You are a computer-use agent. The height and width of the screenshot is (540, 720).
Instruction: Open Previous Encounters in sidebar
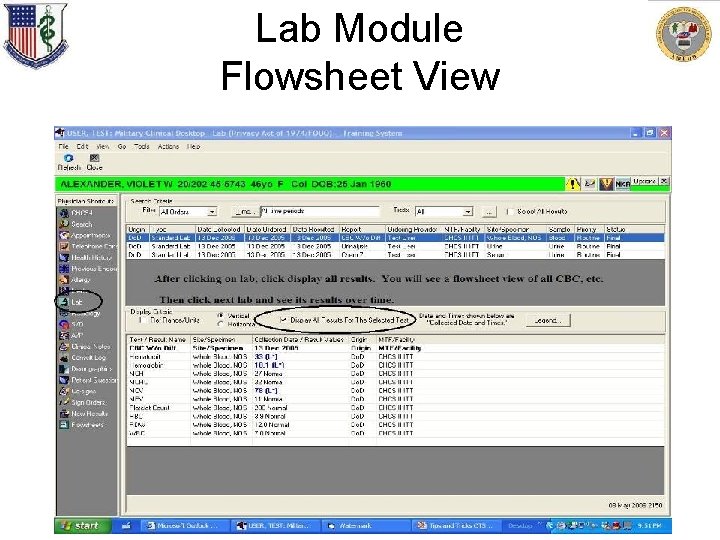(88, 269)
